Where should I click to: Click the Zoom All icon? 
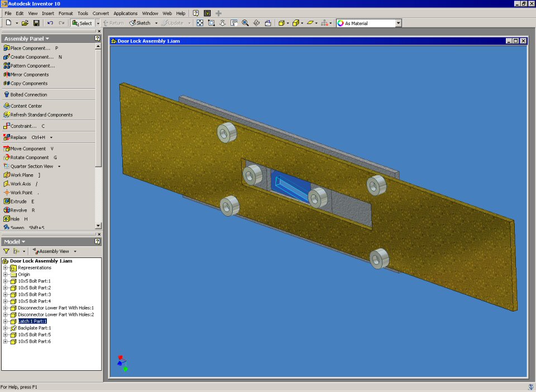(200, 23)
